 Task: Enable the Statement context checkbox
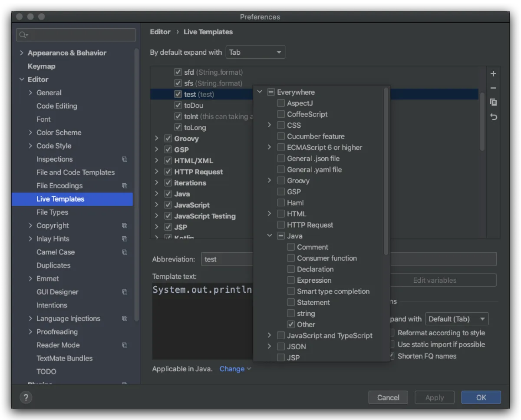[291, 302]
